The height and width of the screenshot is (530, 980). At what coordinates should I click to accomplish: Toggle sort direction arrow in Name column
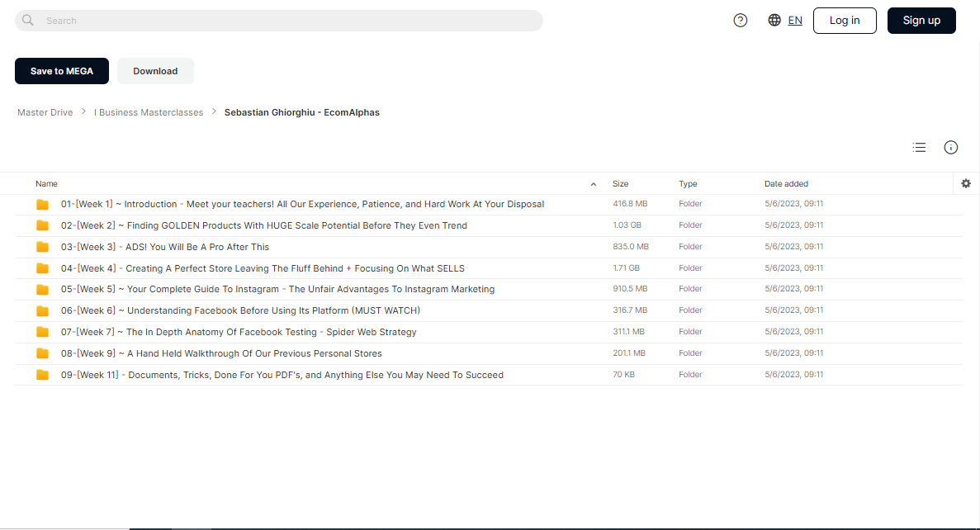[593, 184]
